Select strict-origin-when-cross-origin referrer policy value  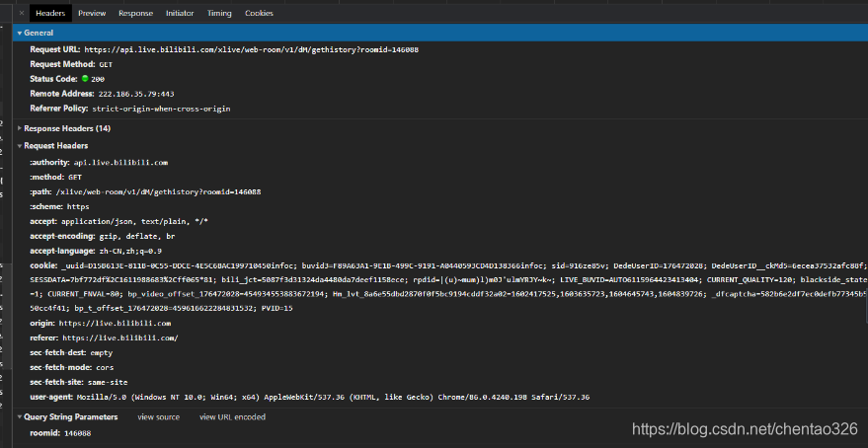click(x=161, y=109)
